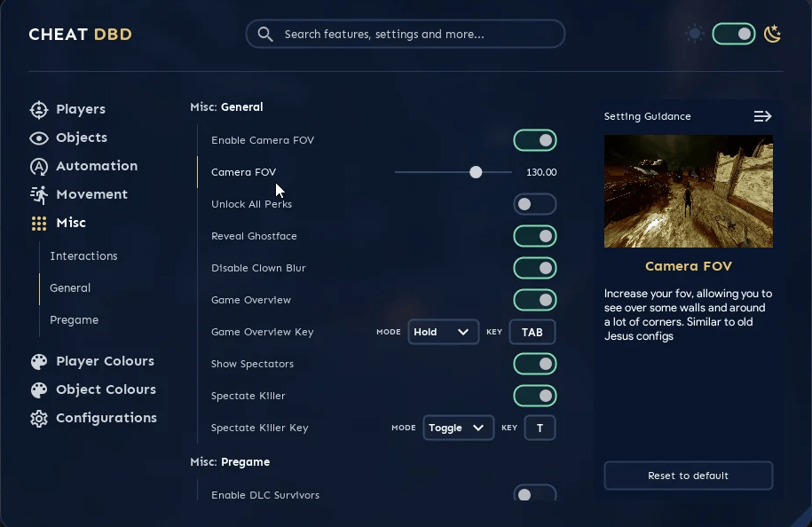Select the Pregame submenu item
The height and width of the screenshot is (527, 812).
[74, 320]
